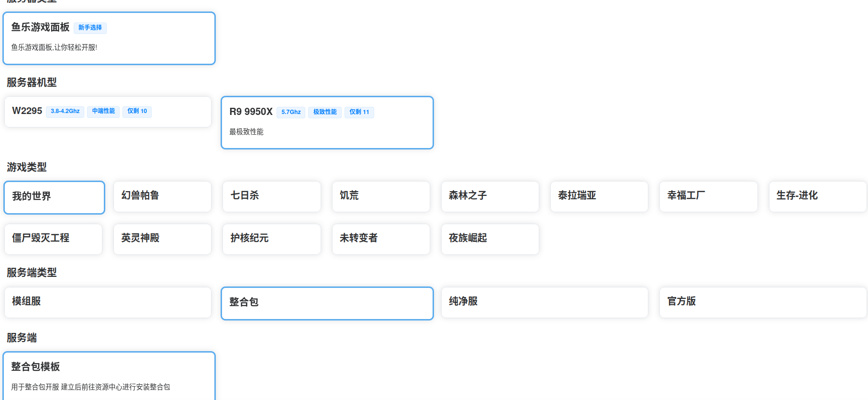This screenshot has height=400, width=868.
Task: Select the 鱼乐游戏面板 server type card
Action: [x=109, y=38]
